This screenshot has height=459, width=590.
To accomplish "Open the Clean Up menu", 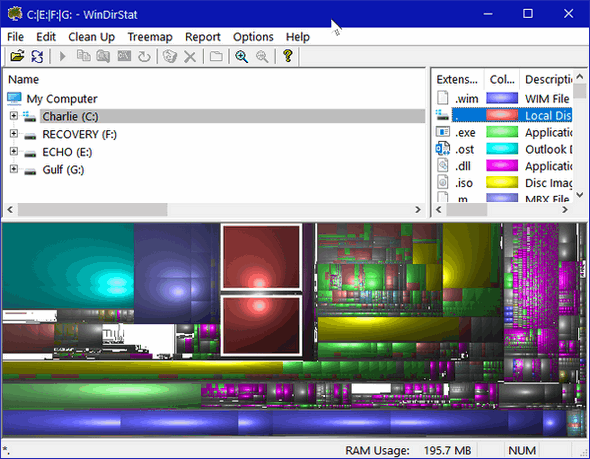I will [x=91, y=37].
